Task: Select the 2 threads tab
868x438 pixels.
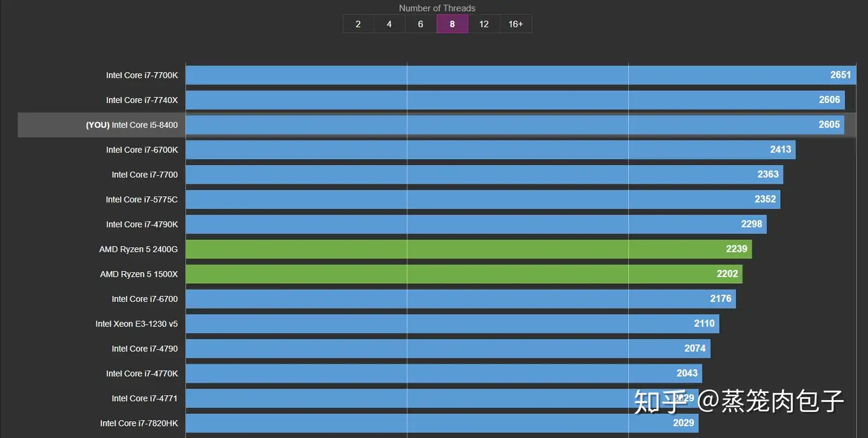Action: pos(358,24)
